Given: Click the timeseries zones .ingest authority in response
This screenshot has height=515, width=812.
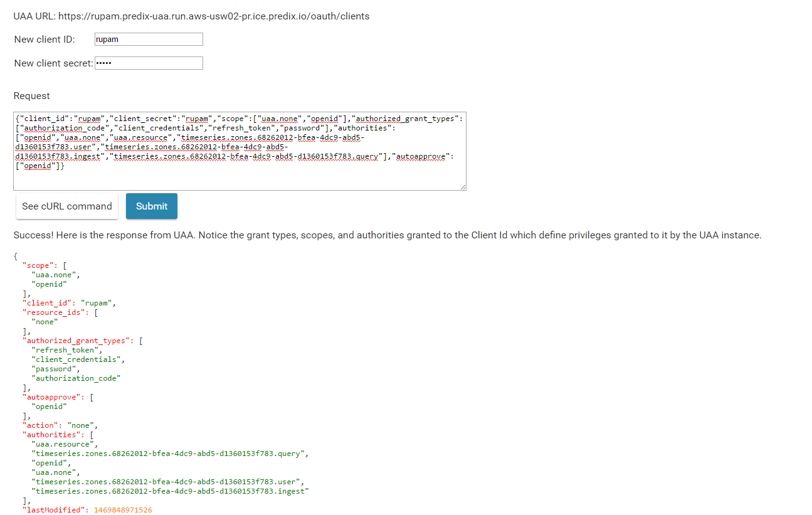Looking at the screenshot, I should point(171,491).
